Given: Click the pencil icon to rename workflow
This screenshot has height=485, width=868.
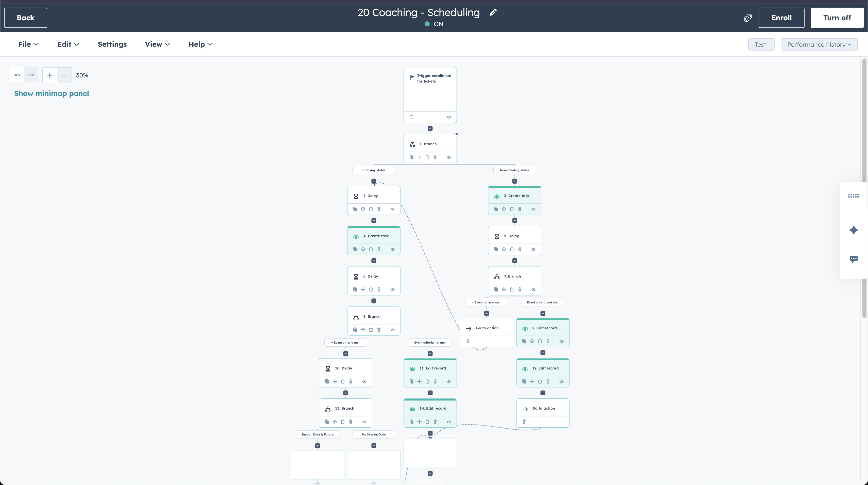Looking at the screenshot, I should tap(493, 12).
